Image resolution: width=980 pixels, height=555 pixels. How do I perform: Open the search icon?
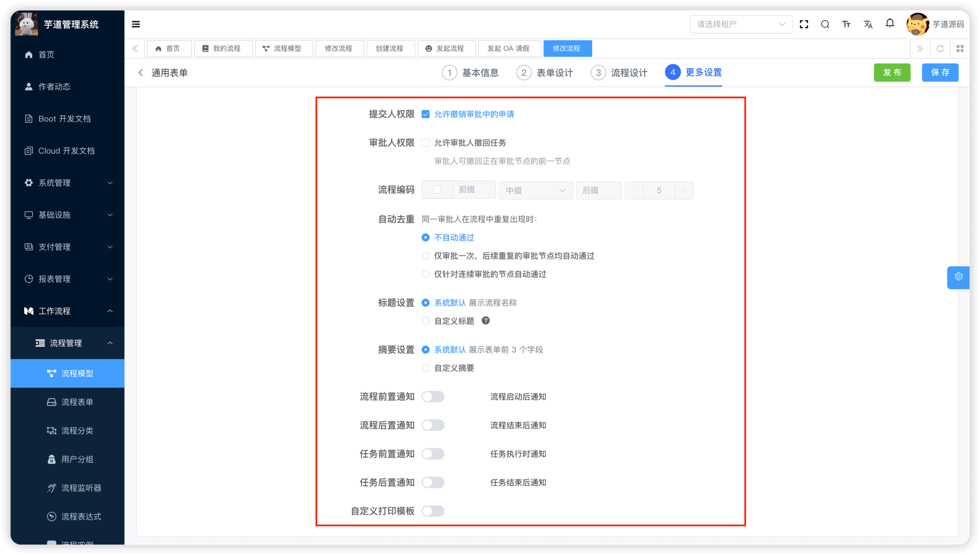825,24
